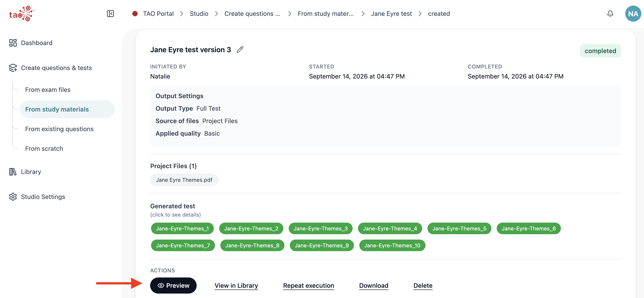Viewport: 644px width, 298px height.
Task: Navigate to Studio breadcrumb
Action: (x=199, y=13)
